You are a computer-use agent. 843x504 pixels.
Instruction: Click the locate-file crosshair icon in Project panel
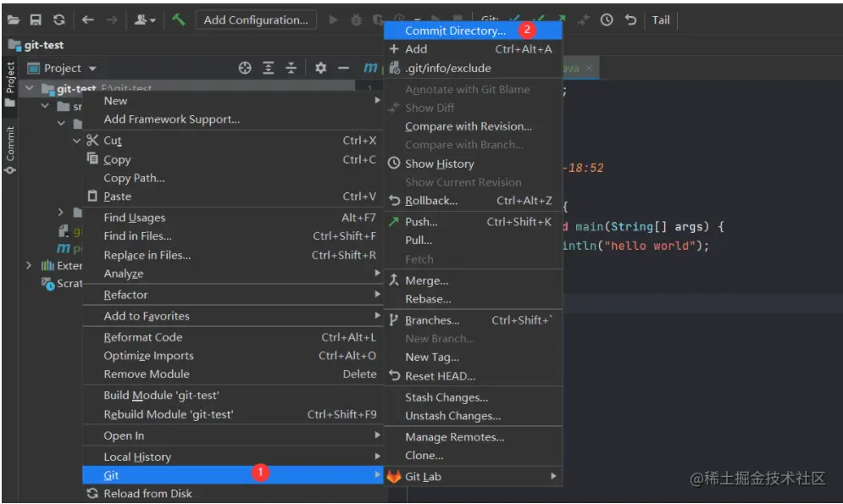(245, 68)
